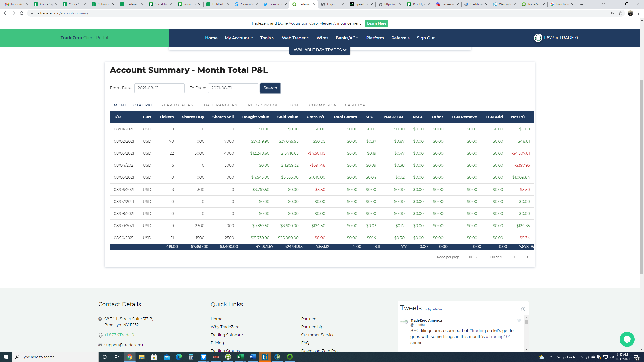
Task: Open the Rows per page dropdown
Action: coord(474,257)
